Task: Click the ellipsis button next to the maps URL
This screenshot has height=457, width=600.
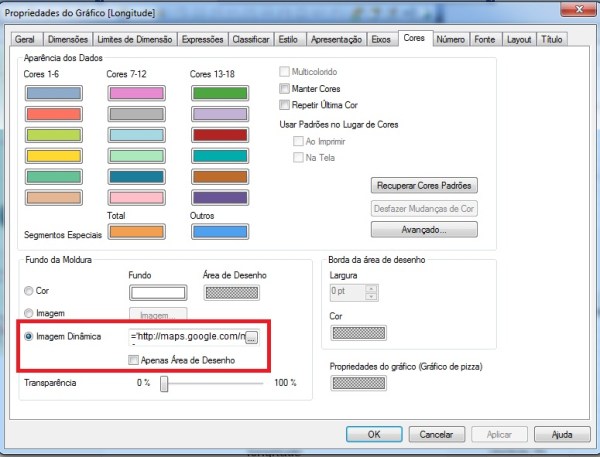Action: point(252,337)
